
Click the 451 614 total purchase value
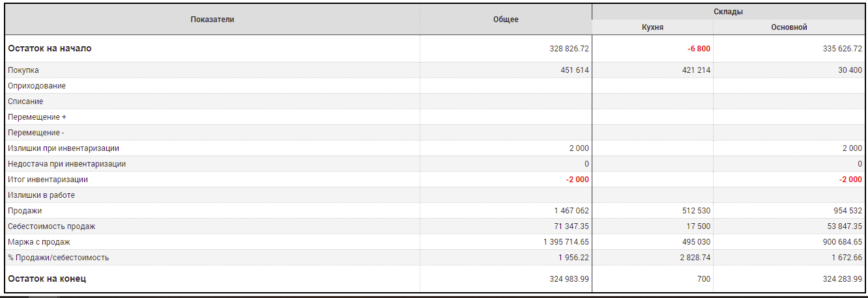[574, 70]
